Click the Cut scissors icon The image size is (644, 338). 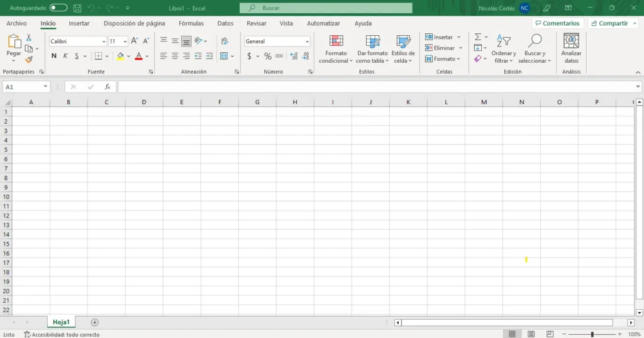[x=29, y=37]
